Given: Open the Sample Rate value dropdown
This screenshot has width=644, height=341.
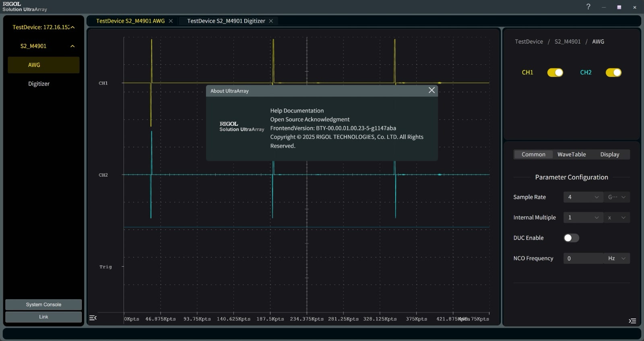Looking at the screenshot, I should tap(583, 197).
